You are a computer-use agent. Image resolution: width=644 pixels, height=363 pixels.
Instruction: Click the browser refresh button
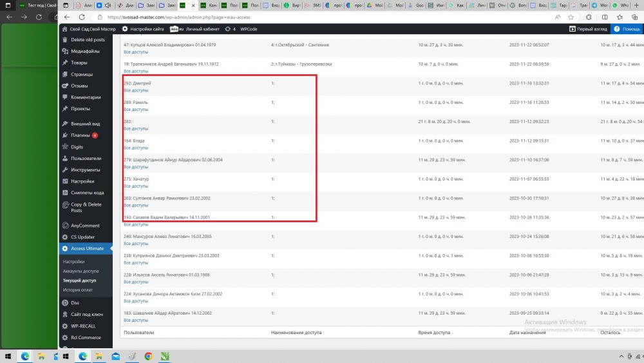click(82, 17)
